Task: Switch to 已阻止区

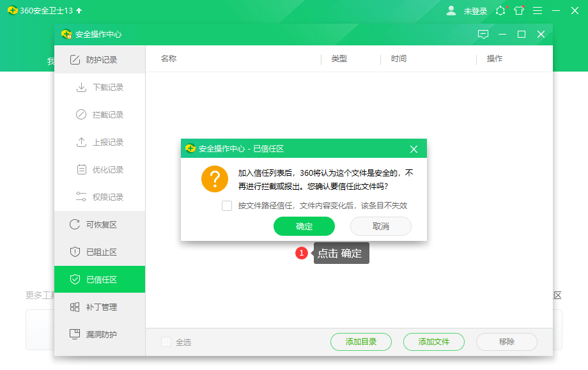Action: (x=100, y=252)
